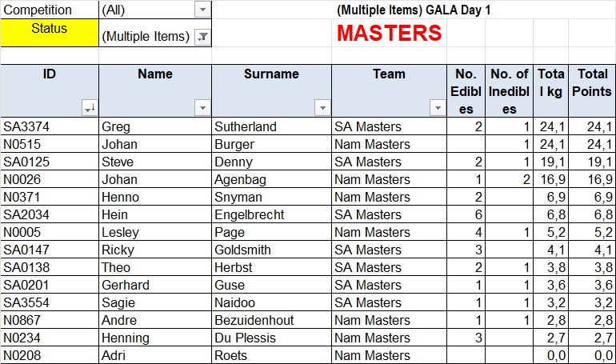The height and width of the screenshot is (364, 616).
Task: Expand the Name column filter arrow
Action: pyautogui.click(x=202, y=107)
